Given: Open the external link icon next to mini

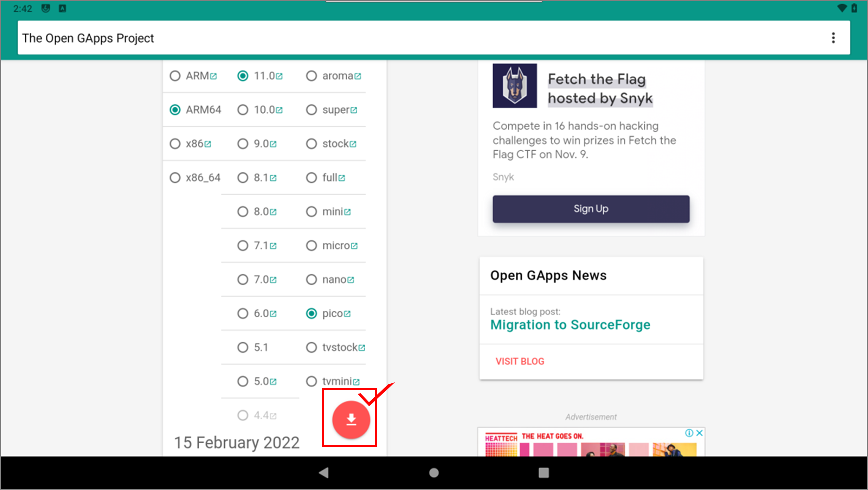Looking at the screenshot, I should tap(347, 212).
